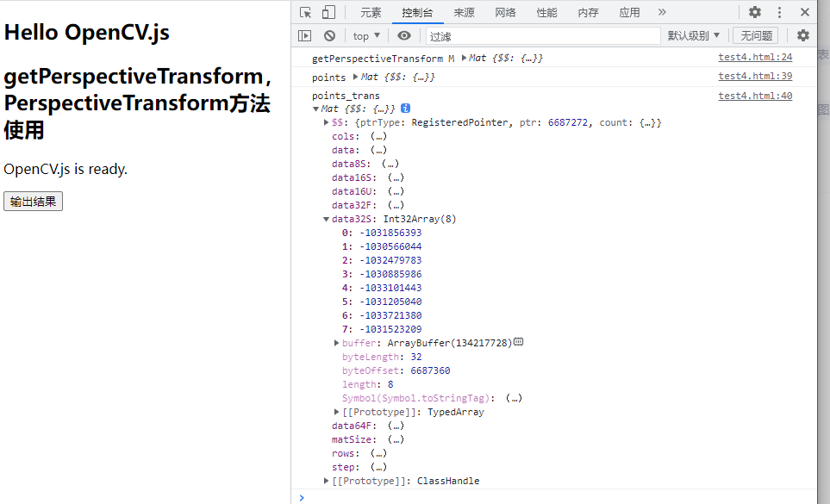Toggle the device toolbar icon
This screenshot has width=830, height=504.
tap(328, 12)
